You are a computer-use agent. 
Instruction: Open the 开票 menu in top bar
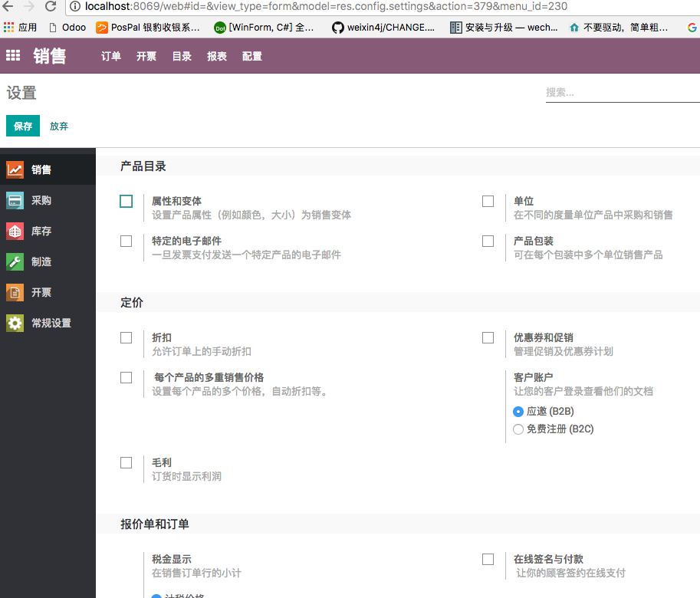pos(146,56)
